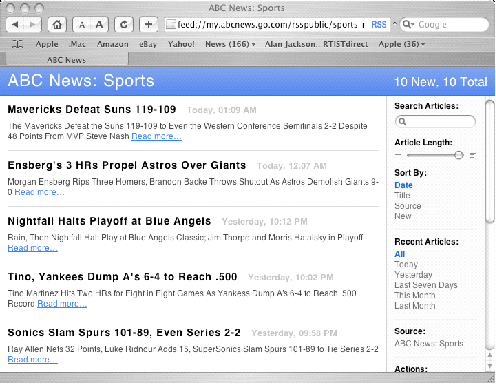Focus the Search Articles input box

(x=435, y=121)
